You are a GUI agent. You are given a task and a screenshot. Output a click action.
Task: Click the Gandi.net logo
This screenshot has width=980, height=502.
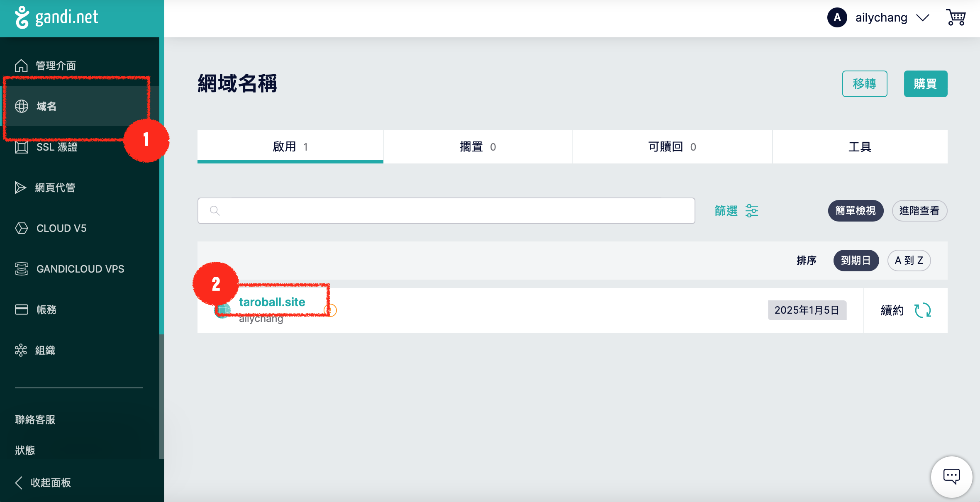(x=57, y=17)
